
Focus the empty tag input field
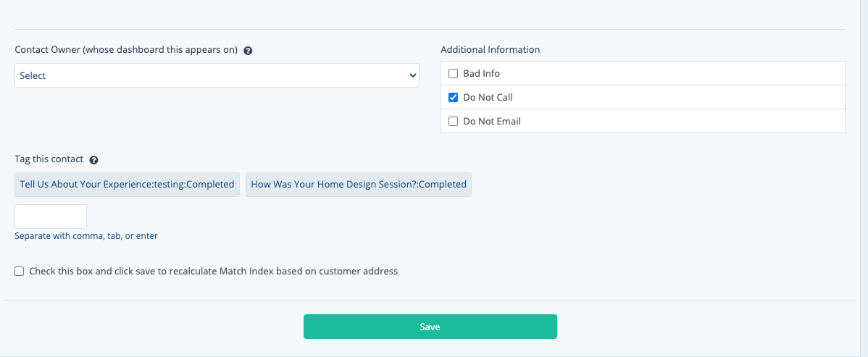click(51, 217)
